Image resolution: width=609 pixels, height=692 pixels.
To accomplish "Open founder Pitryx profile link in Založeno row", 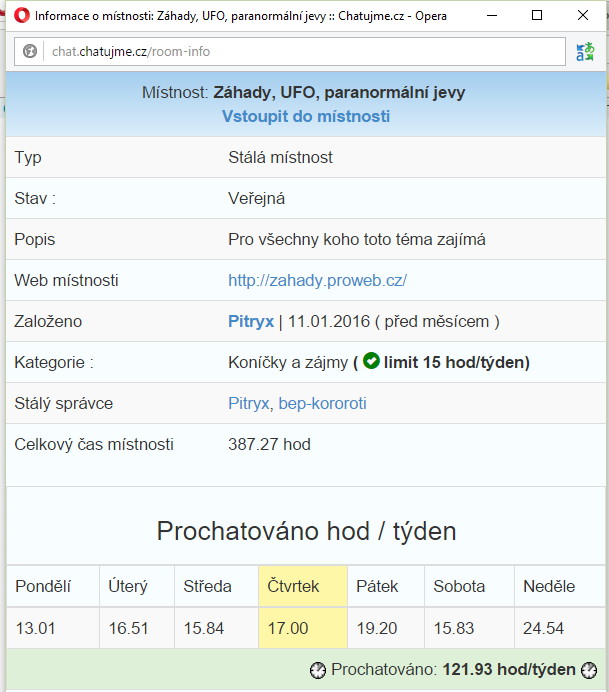I will (250, 321).
